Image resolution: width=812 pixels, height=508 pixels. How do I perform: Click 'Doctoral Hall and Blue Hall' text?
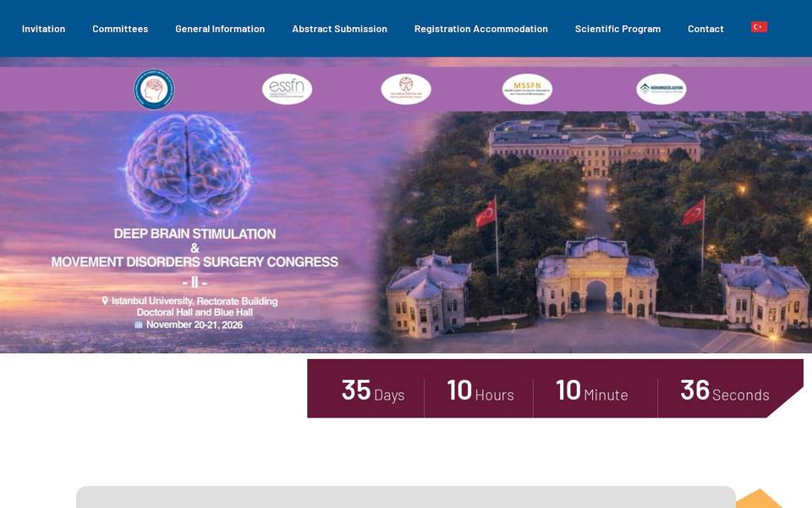[195, 312]
